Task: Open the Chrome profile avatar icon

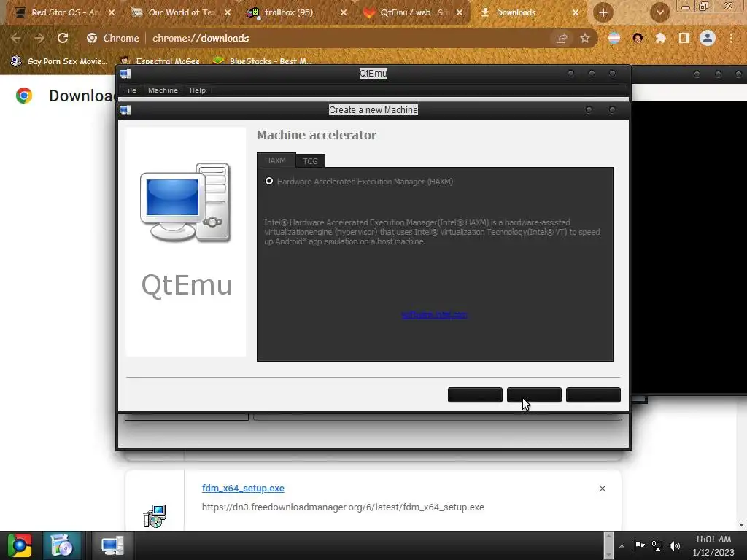Action: [x=708, y=38]
